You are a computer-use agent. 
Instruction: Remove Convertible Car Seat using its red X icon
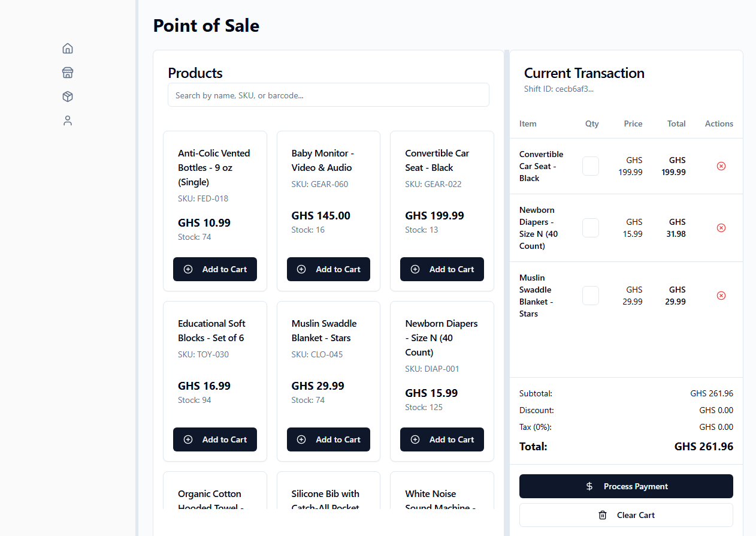(x=721, y=166)
